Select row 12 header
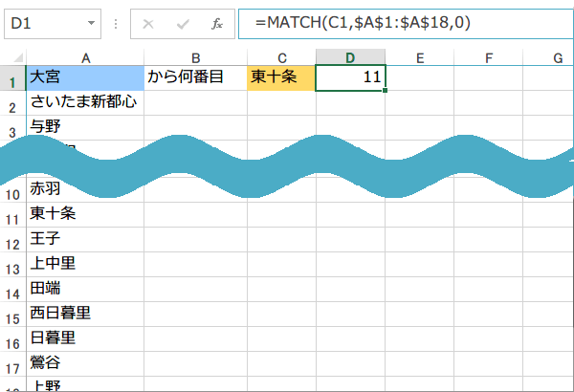Image resolution: width=574 pixels, height=392 pixels. (x=12, y=240)
